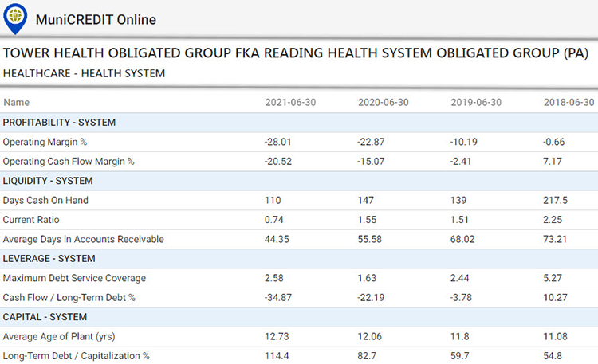Click the 2020-06-30 column header

[x=384, y=102]
